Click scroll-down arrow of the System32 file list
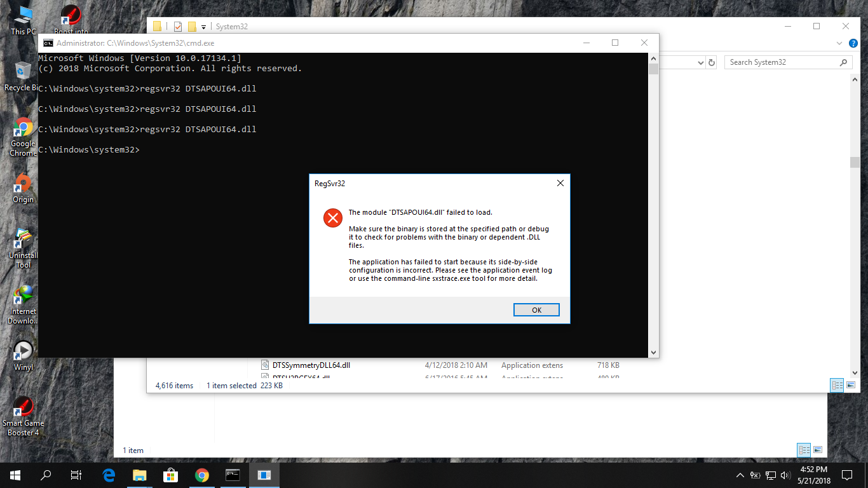 pos(855,373)
